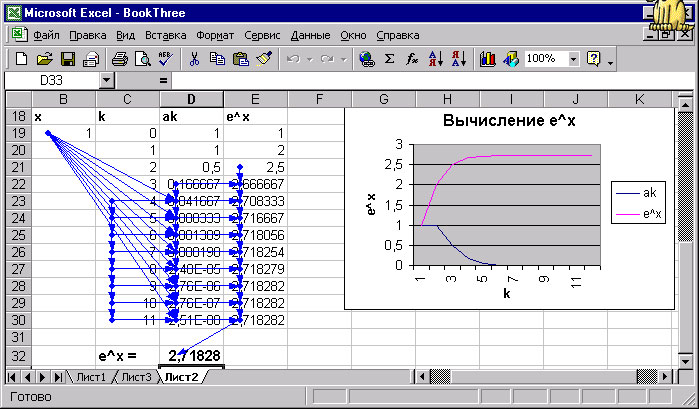Image resolution: width=699 pixels, height=409 pixels.
Task: Run the Spelling check icon
Action: click(x=165, y=59)
